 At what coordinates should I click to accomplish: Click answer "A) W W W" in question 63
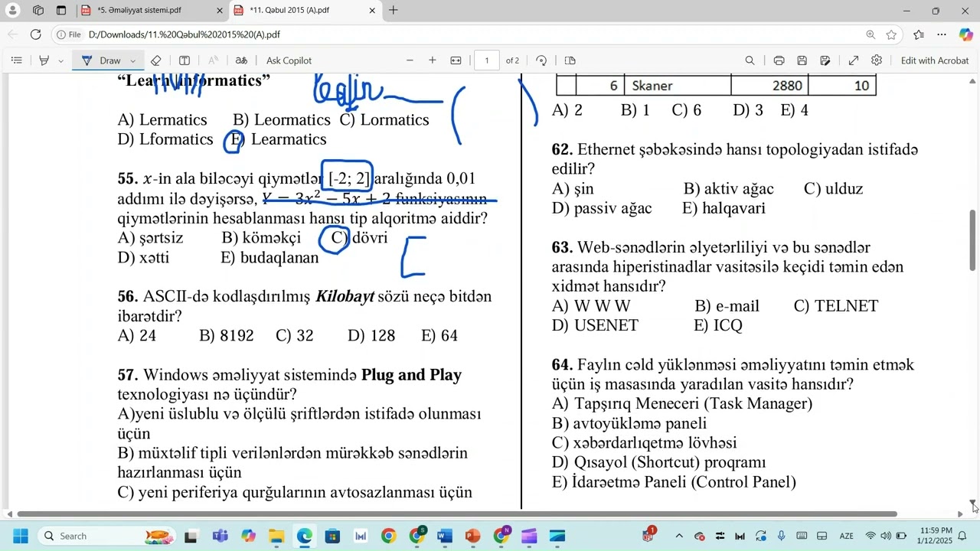[x=591, y=306]
